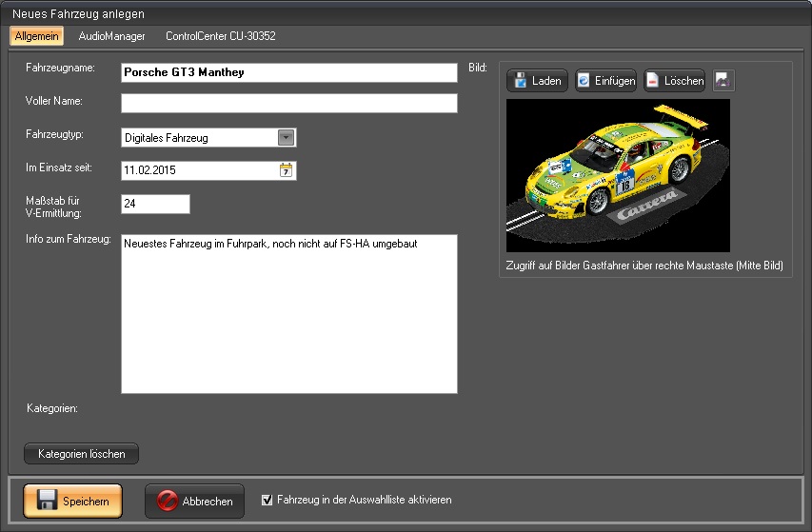Click into the Fahrzeugname input field
Screen dimensions: 812x532
pyautogui.click(x=289, y=72)
